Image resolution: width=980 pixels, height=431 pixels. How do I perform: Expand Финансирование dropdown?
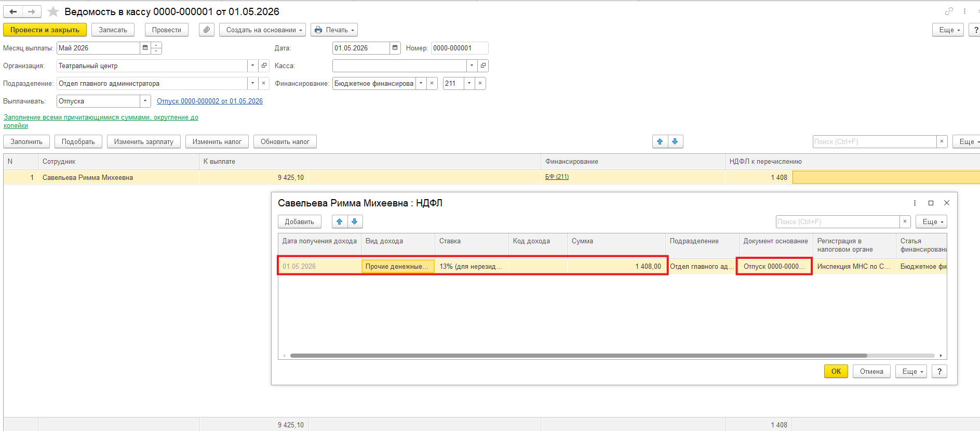(421, 83)
